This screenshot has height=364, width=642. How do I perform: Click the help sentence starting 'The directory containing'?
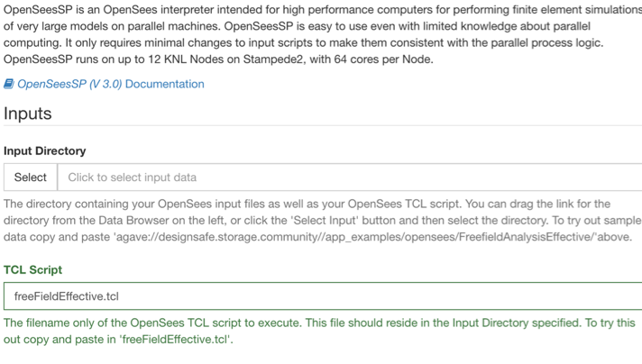323,221
